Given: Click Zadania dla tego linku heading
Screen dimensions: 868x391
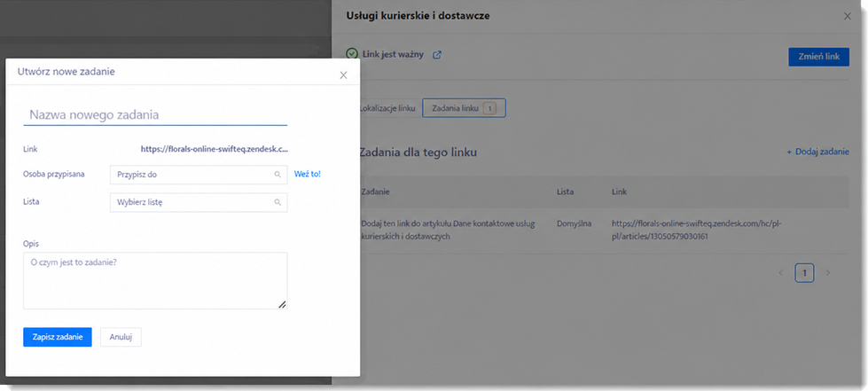Looking at the screenshot, I should click(x=418, y=152).
